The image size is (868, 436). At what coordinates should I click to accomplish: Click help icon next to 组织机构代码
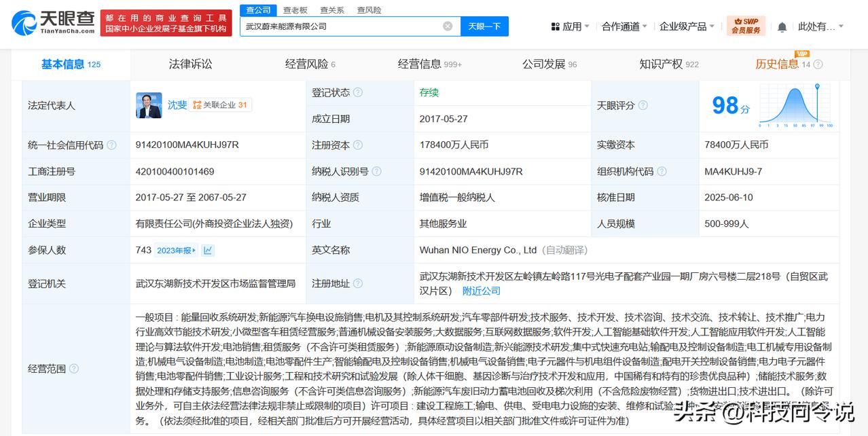click(x=662, y=171)
